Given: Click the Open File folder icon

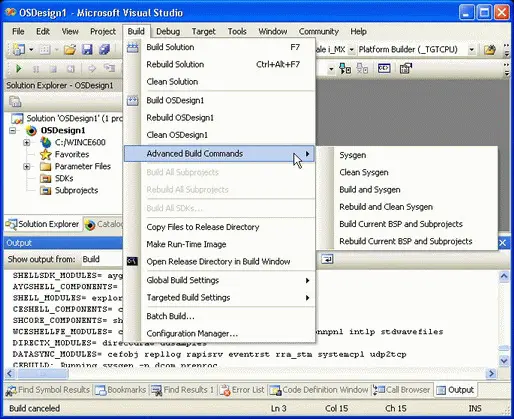Looking at the screenshot, I should click(70, 50).
